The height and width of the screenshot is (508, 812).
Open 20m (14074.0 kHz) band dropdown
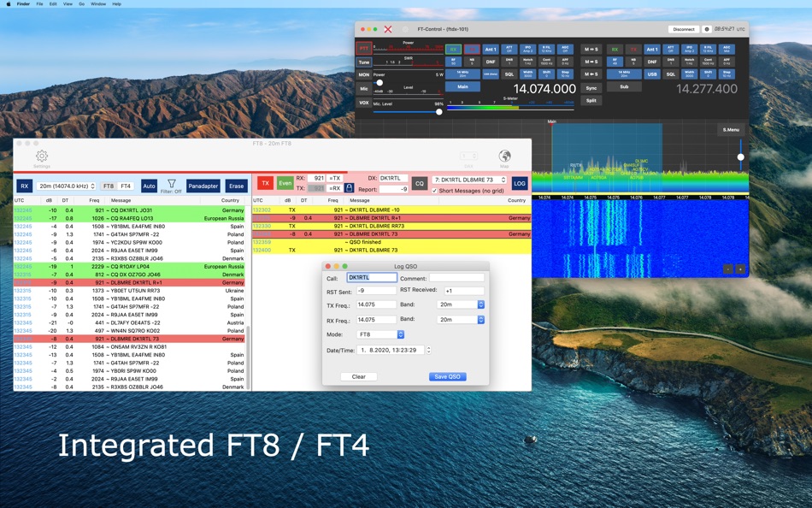[x=67, y=186]
